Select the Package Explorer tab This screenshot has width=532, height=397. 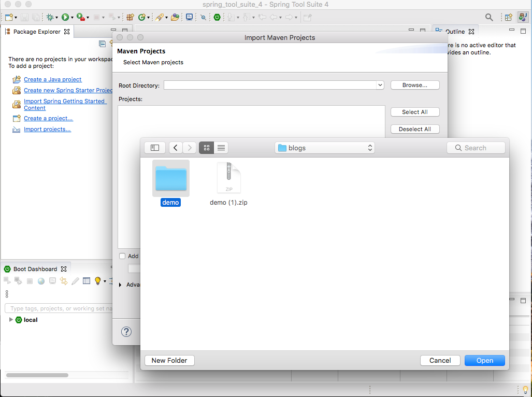[x=37, y=32]
